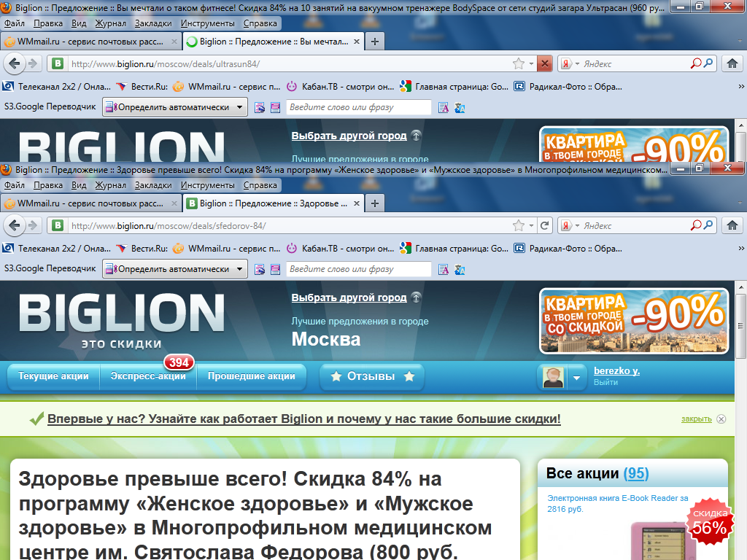Click up-arrow icon next to Выбрать другой город

(x=416, y=297)
